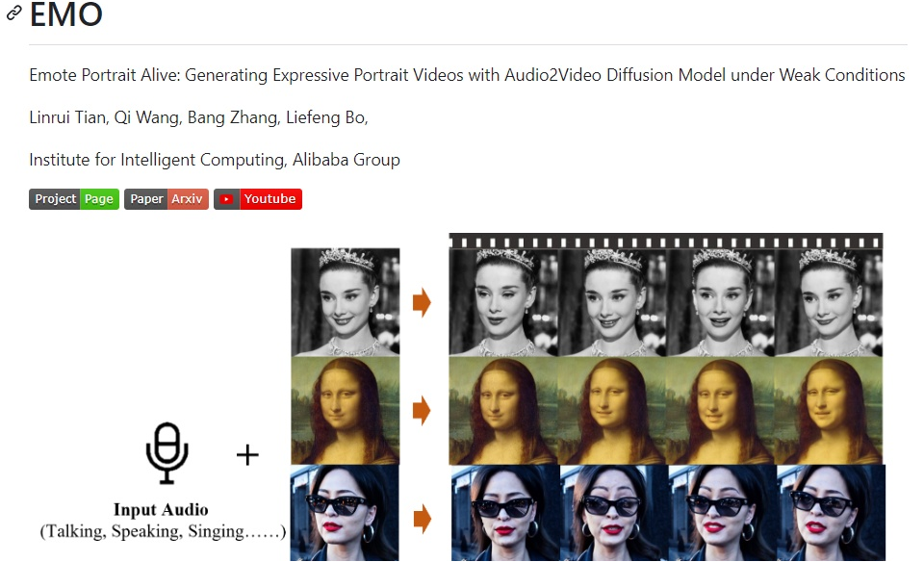Click the plus sign next to the microphone
The image size is (924, 562).
coord(247,454)
